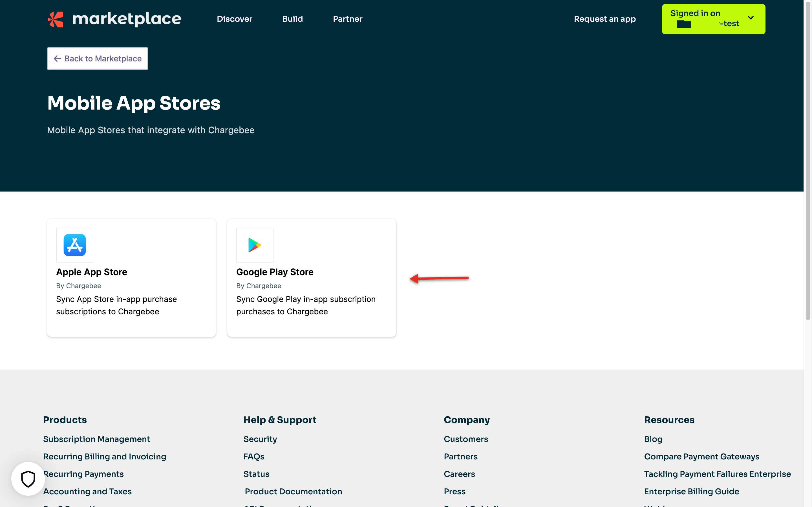This screenshot has width=812, height=507.
Task: Click the left arrow in the Back to Marketplace button
Action: [x=58, y=59]
